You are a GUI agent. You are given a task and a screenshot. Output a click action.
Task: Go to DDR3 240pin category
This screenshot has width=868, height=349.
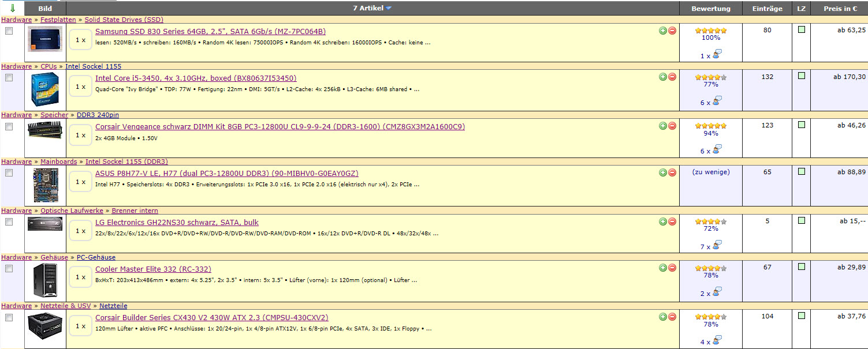[x=98, y=115]
